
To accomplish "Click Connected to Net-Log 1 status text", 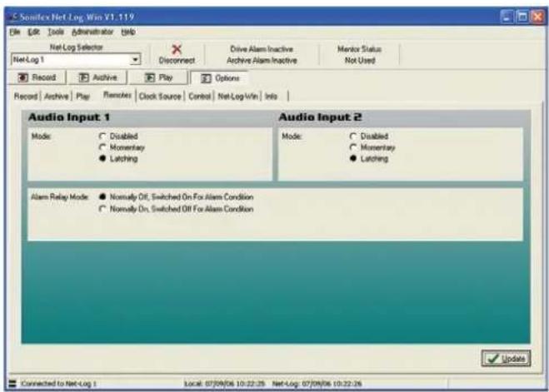I will (x=58, y=384).
